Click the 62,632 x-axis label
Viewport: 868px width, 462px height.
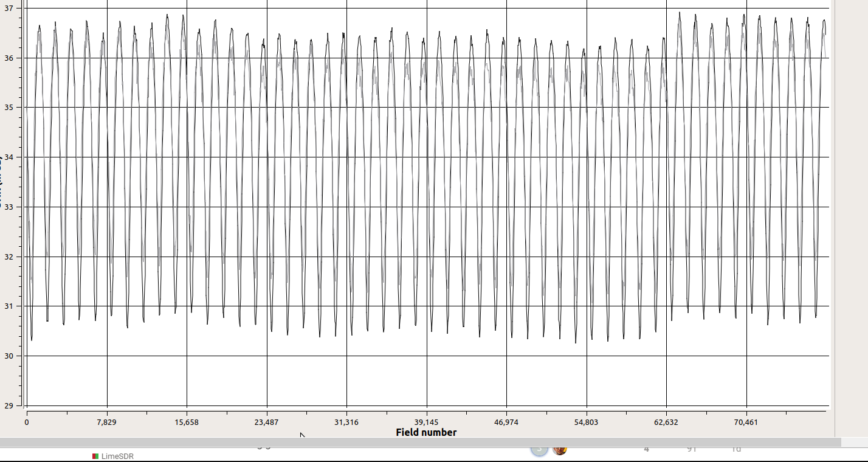click(x=666, y=422)
